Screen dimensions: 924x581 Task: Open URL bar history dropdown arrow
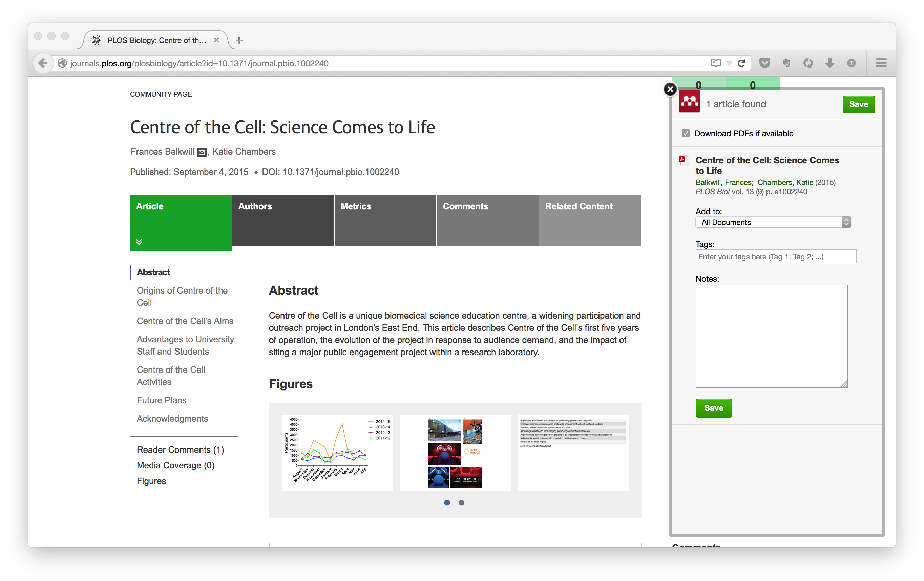[729, 63]
